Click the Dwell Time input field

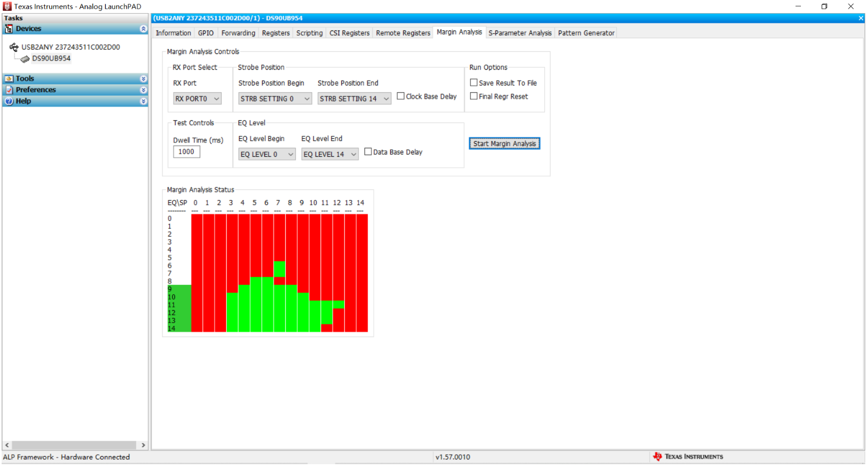click(186, 152)
